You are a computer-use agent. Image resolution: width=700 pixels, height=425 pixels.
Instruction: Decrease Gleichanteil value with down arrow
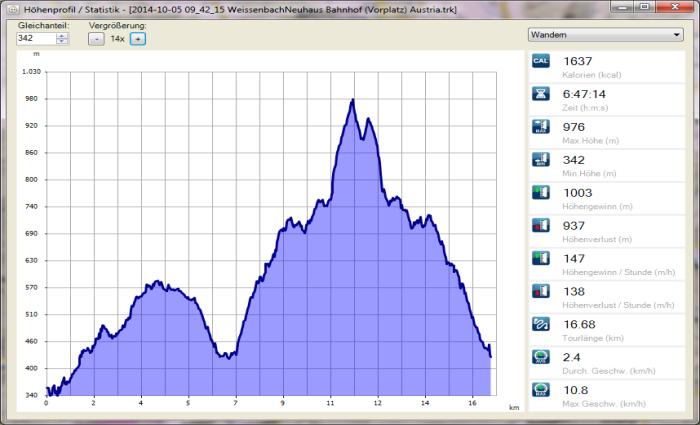tap(62, 42)
